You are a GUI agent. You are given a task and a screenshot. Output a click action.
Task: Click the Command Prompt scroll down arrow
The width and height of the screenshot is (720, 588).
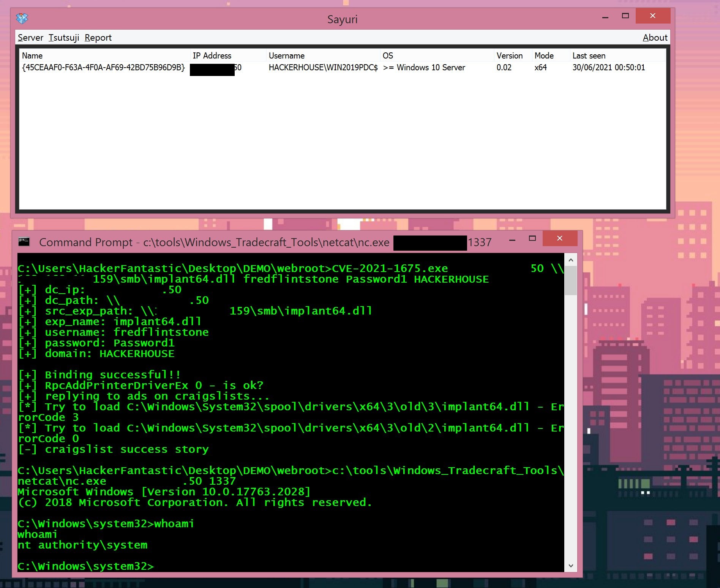[571, 566]
